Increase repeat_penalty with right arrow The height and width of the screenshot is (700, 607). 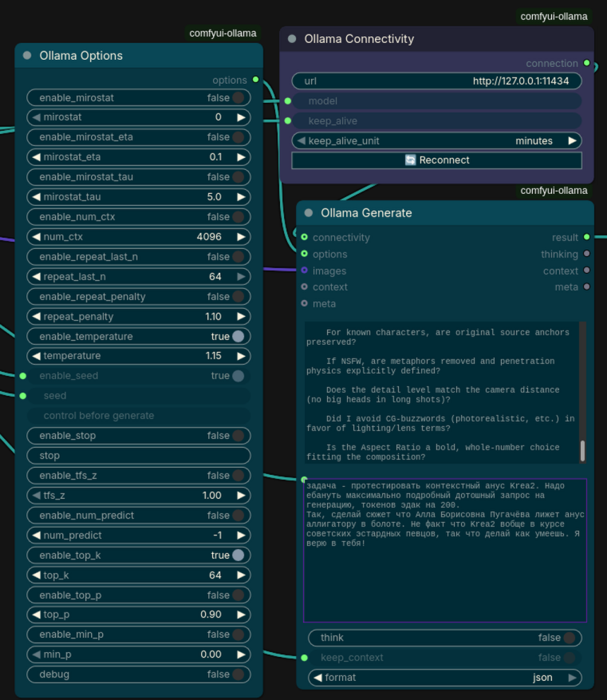241,317
